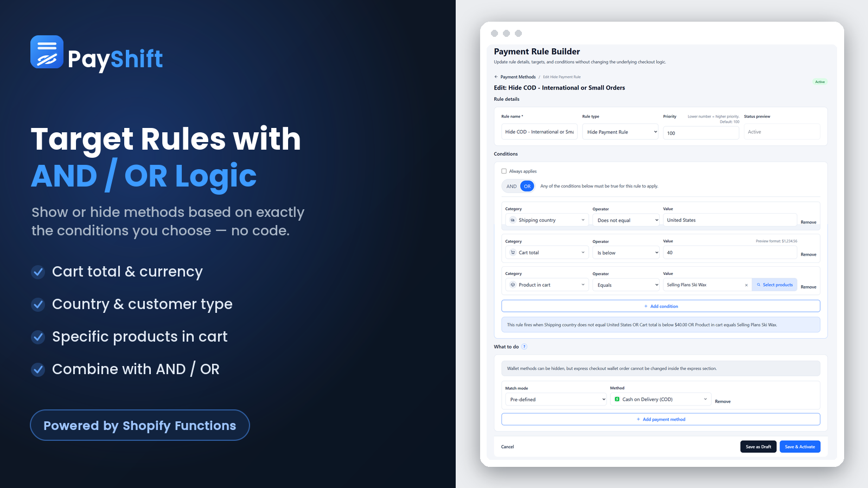The image size is (868, 488).
Task: Click the Shipping country category icon
Action: tap(513, 220)
